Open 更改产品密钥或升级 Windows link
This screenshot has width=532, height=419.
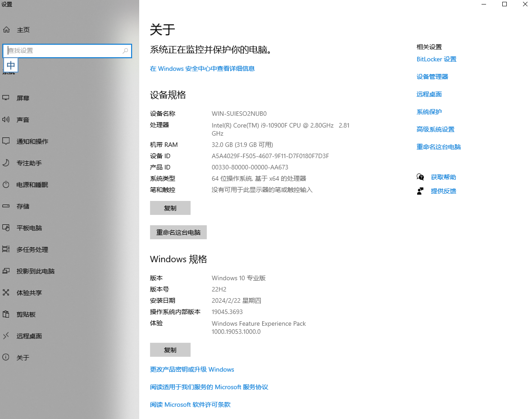[192, 369]
